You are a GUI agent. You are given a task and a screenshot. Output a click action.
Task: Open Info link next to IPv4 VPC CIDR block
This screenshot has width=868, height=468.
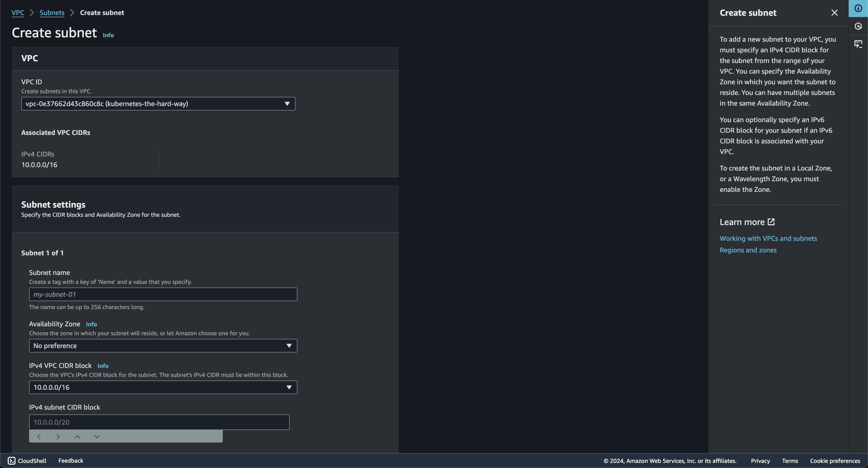click(103, 366)
